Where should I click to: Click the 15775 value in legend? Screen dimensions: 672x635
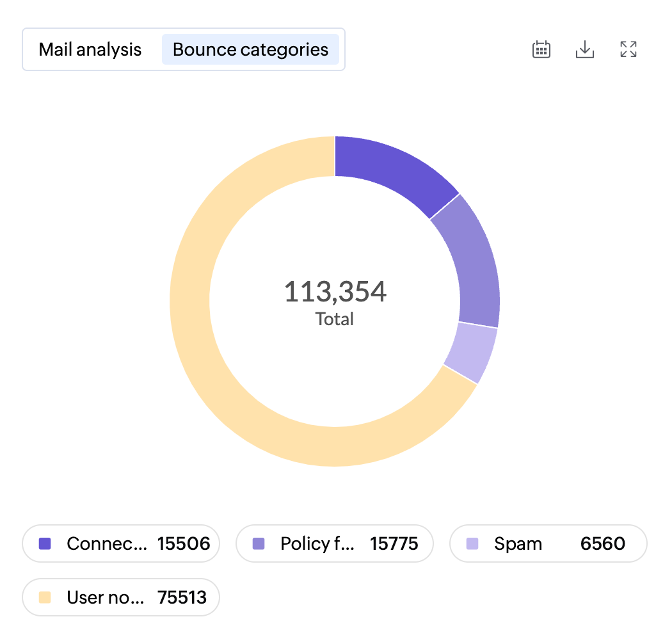tap(394, 543)
